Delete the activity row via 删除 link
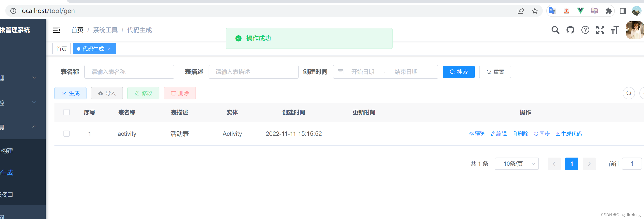The width and height of the screenshot is (644, 219). coord(520,134)
